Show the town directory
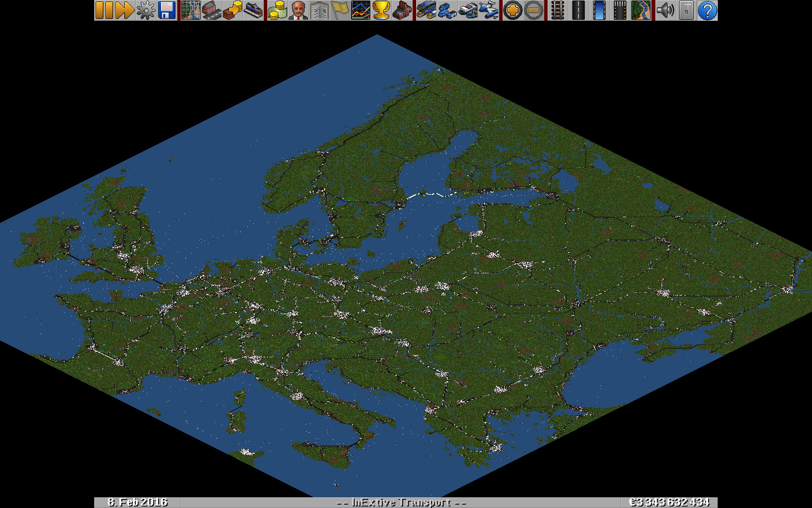The height and width of the screenshot is (508, 812). coord(212,10)
